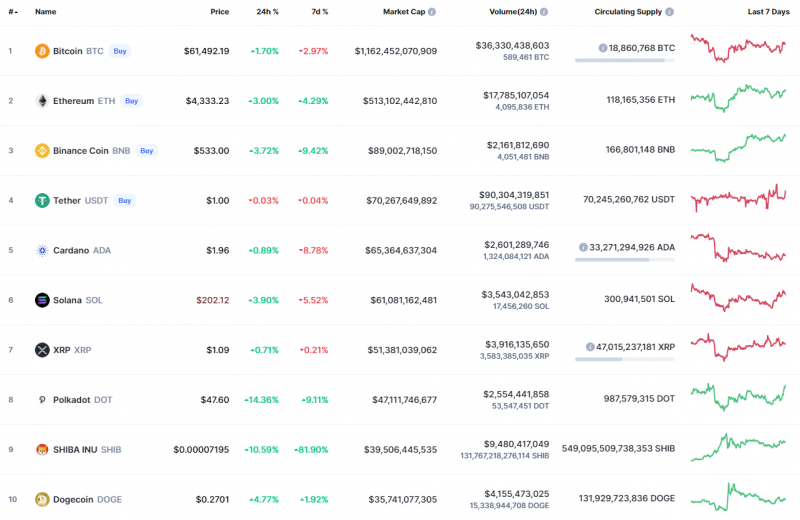Click info icon beside XRP circulating supply
This screenshot has height=520, width=800.
point(590,347)
